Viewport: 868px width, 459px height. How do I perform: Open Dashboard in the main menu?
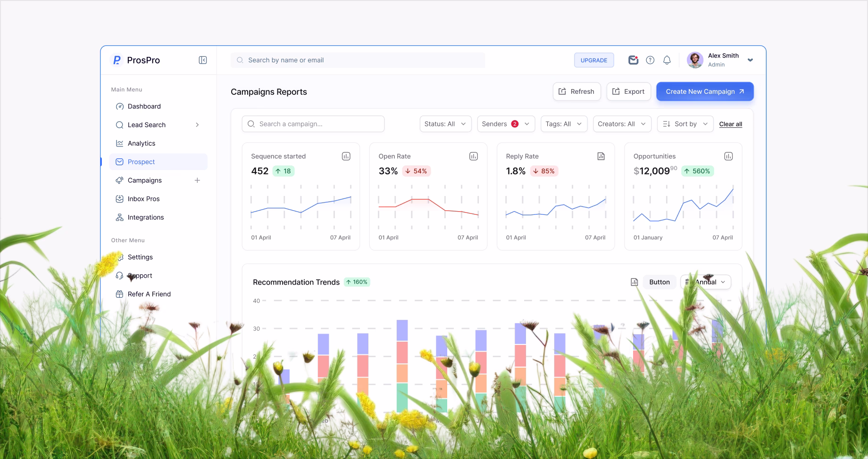[159, 107]
